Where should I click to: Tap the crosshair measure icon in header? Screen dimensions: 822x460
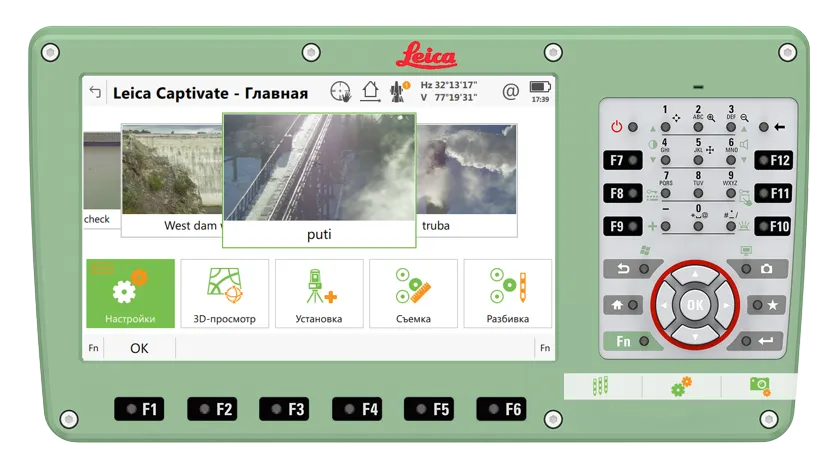point(341,92)
